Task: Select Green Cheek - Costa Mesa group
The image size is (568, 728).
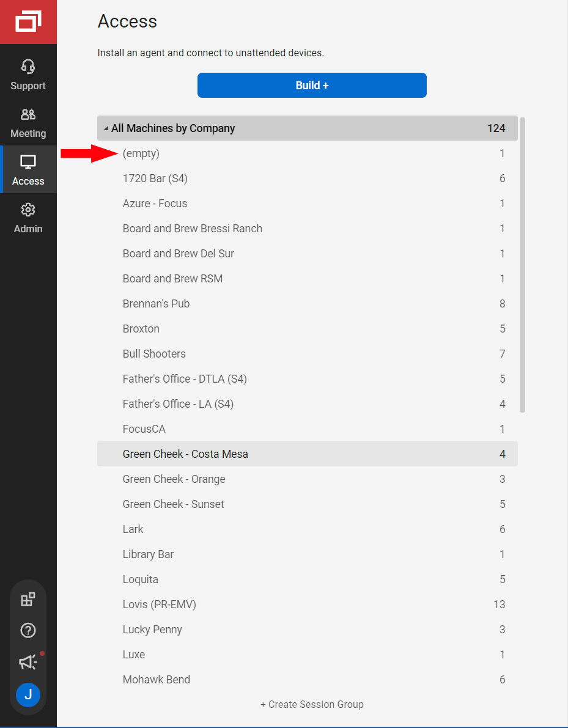Action: tap(308, 454)
